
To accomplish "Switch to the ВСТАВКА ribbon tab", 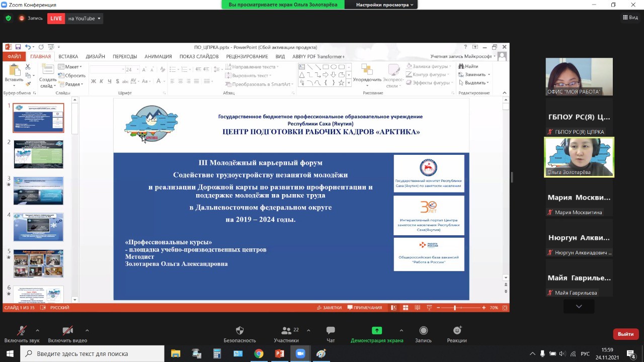I will [68, 56].
